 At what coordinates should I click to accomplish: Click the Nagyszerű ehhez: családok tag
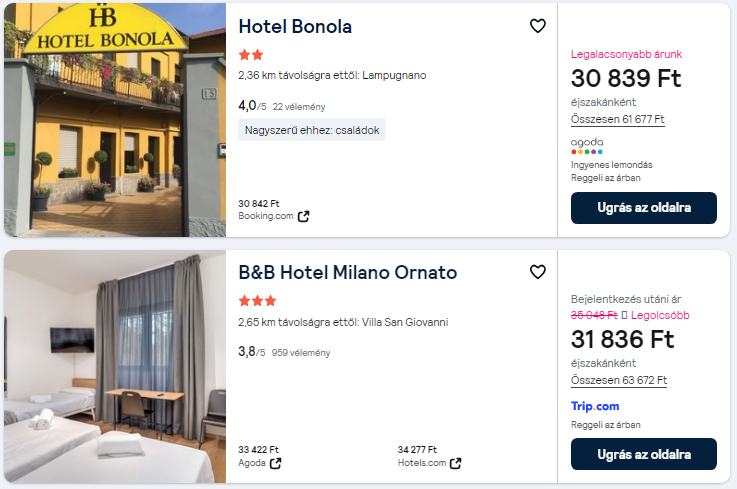(312, 130)
